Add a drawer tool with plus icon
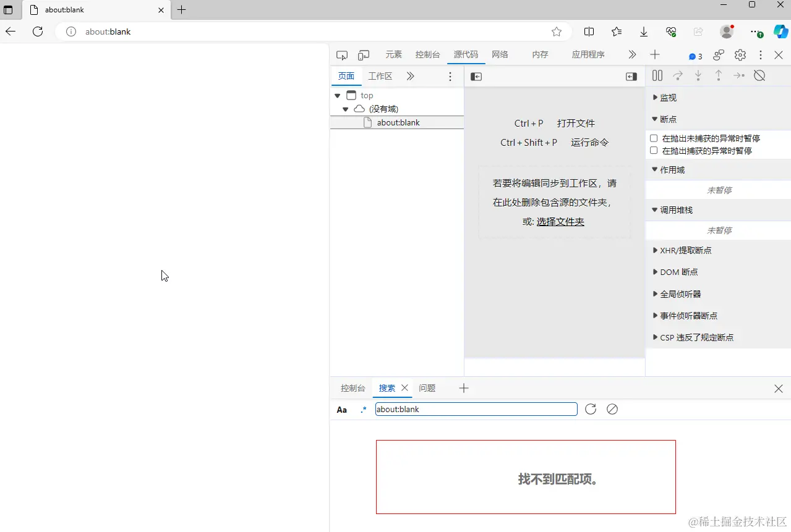Screen dimensions: 791x532 coord(464,388)
